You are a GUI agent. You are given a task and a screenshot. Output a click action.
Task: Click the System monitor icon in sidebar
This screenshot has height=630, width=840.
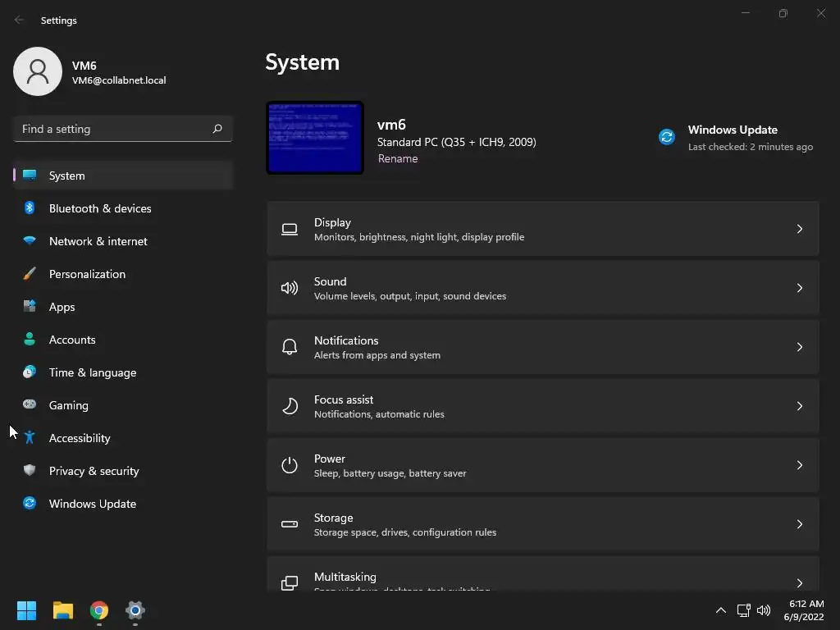(x=30, y=176)
